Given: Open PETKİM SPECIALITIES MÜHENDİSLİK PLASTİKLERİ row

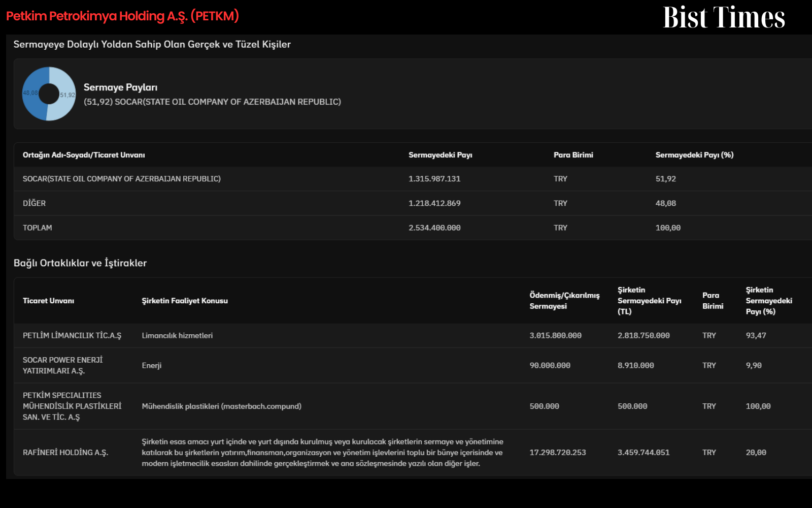Looking at the screenshot, I should (413, 406).
